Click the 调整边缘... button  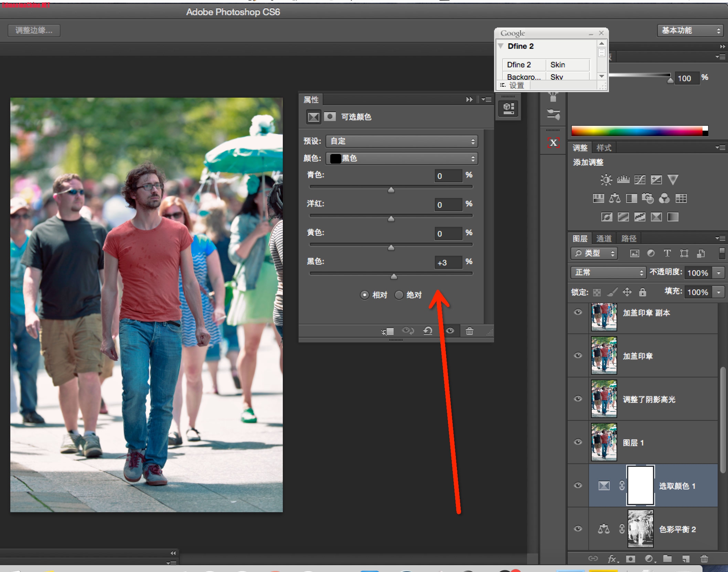34,30
